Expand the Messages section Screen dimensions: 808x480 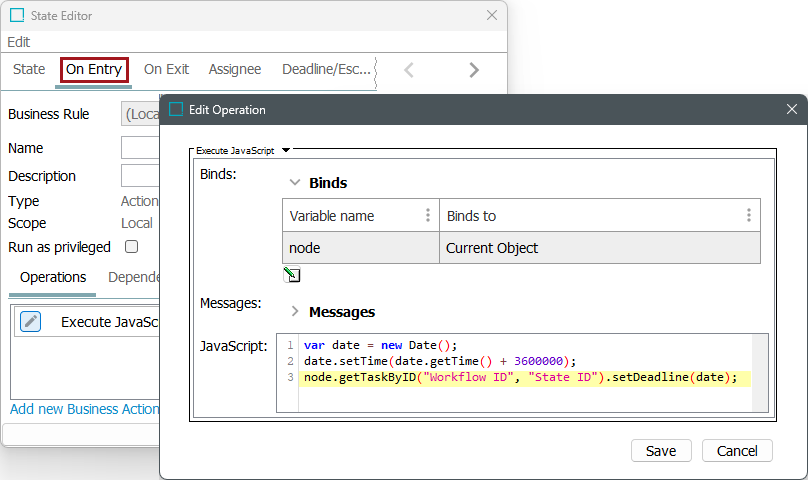[x=295, y=312]
